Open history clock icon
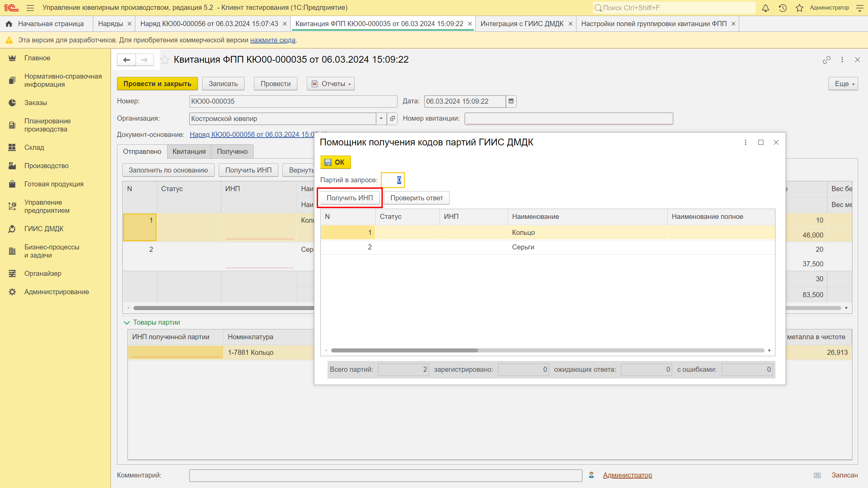 point(783,8)
